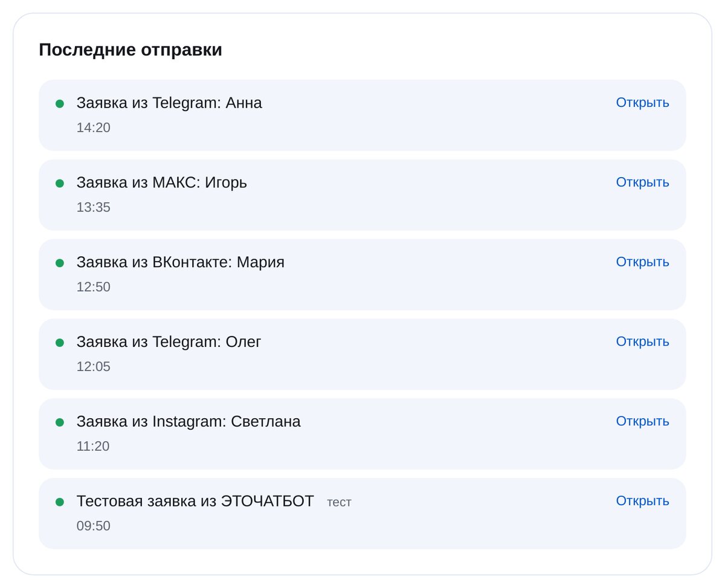Open the МАКС request from Игорь
The height and width of the screenshot is (588, 725).
pyautogui.click(x=642, y=183)
